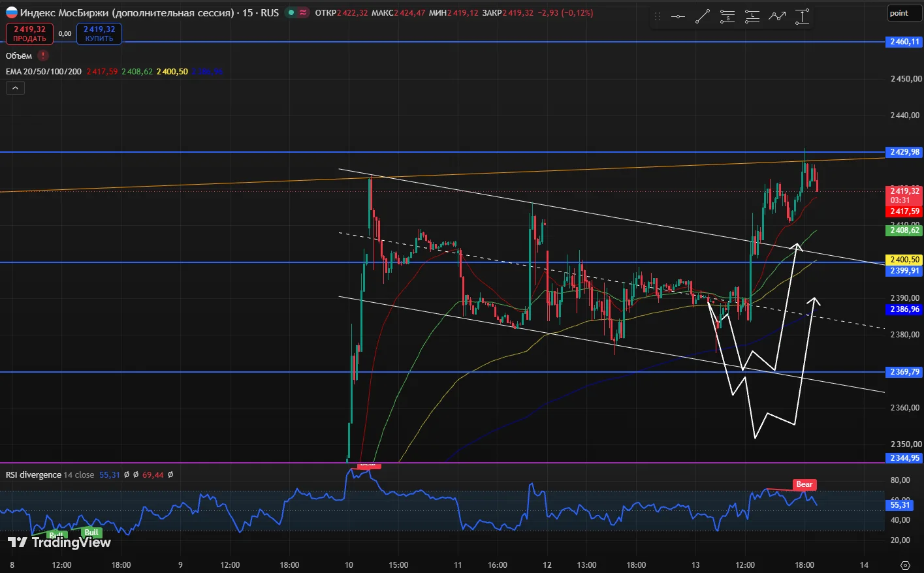Collapse the indicator legend with chevron button
This screenshot has width=924, height=573.
tap(15, 88)
